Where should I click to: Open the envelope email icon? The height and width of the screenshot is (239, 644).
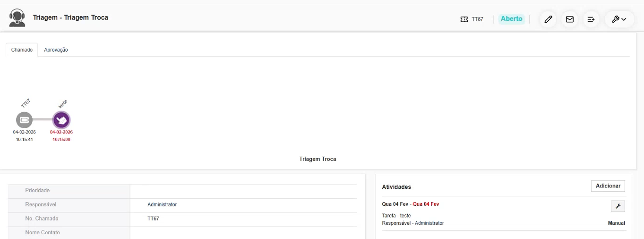coord(570,19)
